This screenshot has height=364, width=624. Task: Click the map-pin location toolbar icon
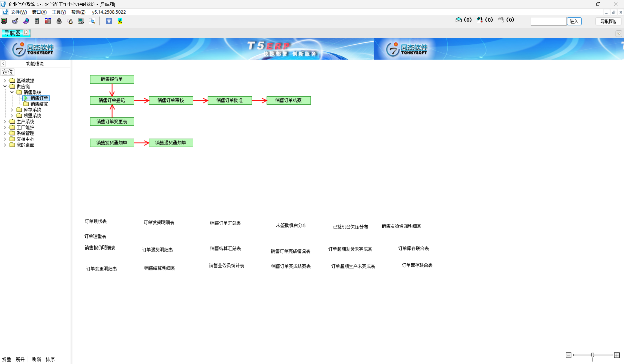(x=109, y=21)
